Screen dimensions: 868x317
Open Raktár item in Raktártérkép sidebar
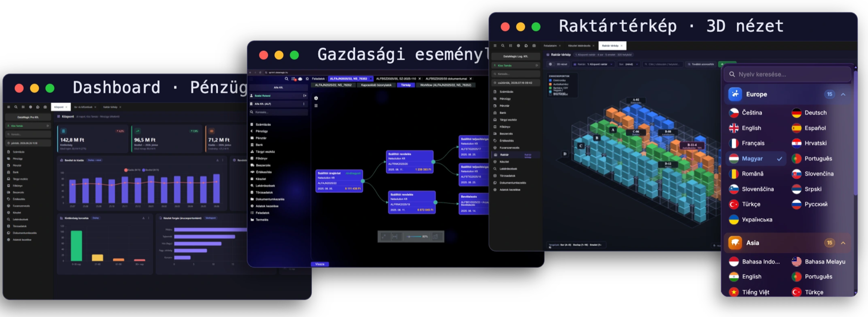click(x=516, y=155)
